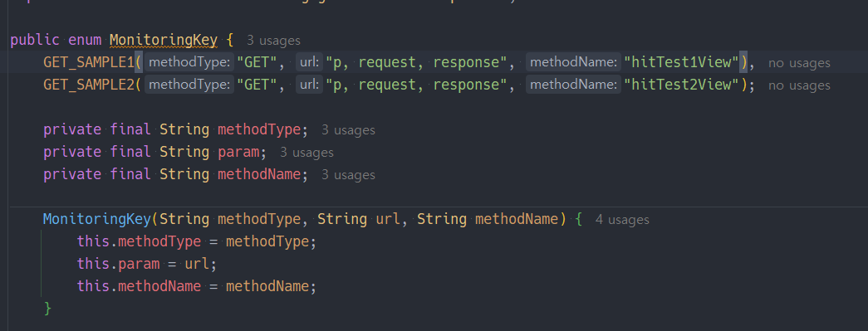Open the '4 usages' hint beside the constructor
This screenshot has height=331, width=868.
click(622, 220)
